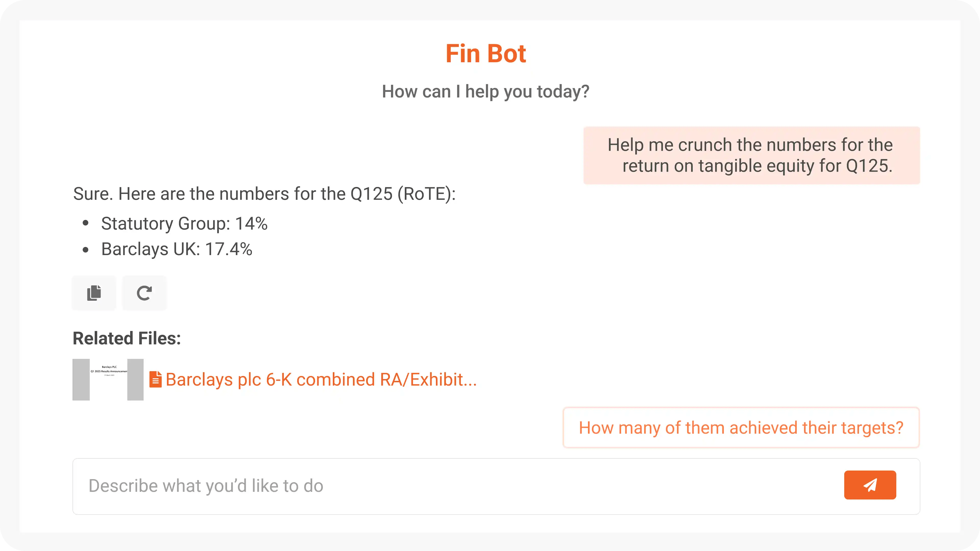Click the orange document icon beside Barclays file
Image resolution: width=980 pixels, height=551 pixels.
click(x=155, y=380)
